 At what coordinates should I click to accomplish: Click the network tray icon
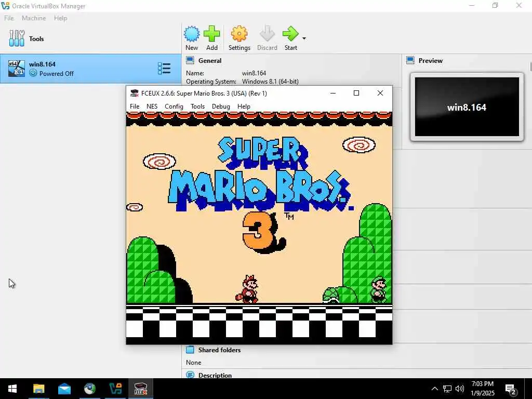pos(447,389)
